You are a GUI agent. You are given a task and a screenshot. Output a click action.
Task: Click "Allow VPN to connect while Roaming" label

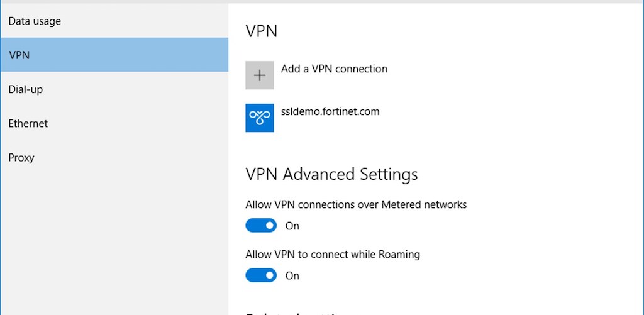pyautogui.click(x=333, y=255)
